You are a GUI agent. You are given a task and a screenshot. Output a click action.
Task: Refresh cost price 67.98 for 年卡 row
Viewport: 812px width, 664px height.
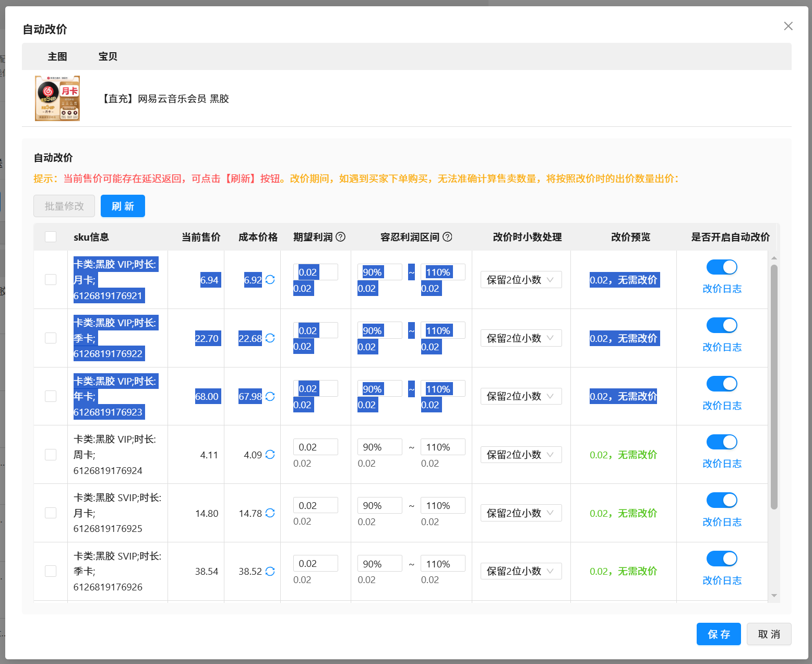click(x=270, y=397)
